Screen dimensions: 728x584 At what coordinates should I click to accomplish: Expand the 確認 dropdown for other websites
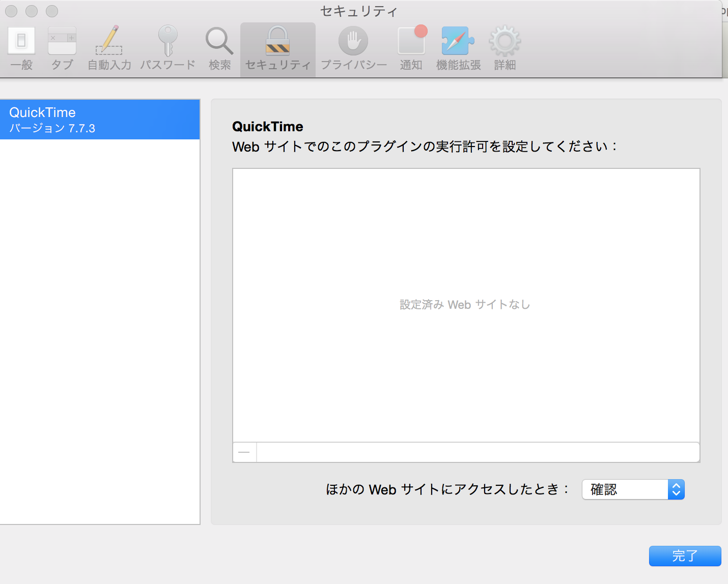(x=633, y=489)
